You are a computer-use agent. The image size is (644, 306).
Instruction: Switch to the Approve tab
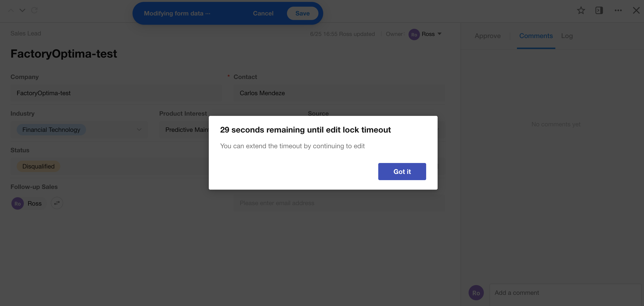pos(487,36)
